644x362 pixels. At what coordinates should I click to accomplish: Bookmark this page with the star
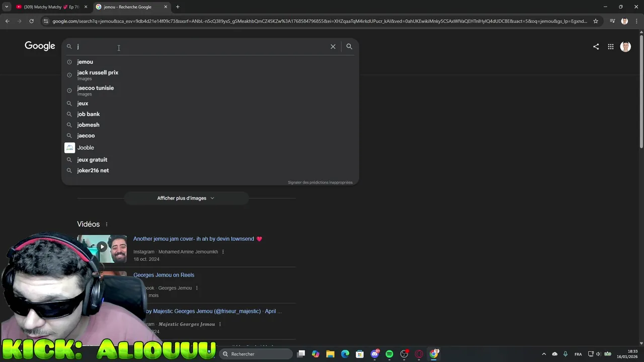pyautogui.click(x=596, y=21)
